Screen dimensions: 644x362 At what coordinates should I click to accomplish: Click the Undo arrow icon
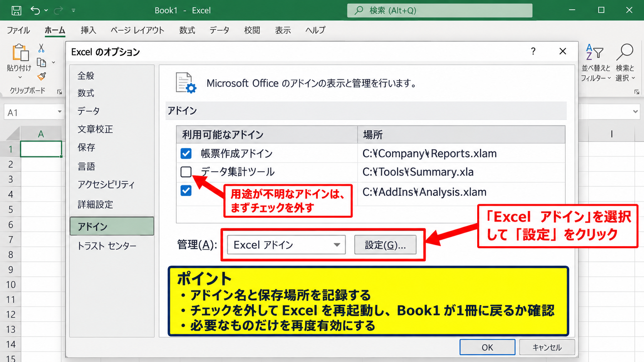(x=35, y=10)
